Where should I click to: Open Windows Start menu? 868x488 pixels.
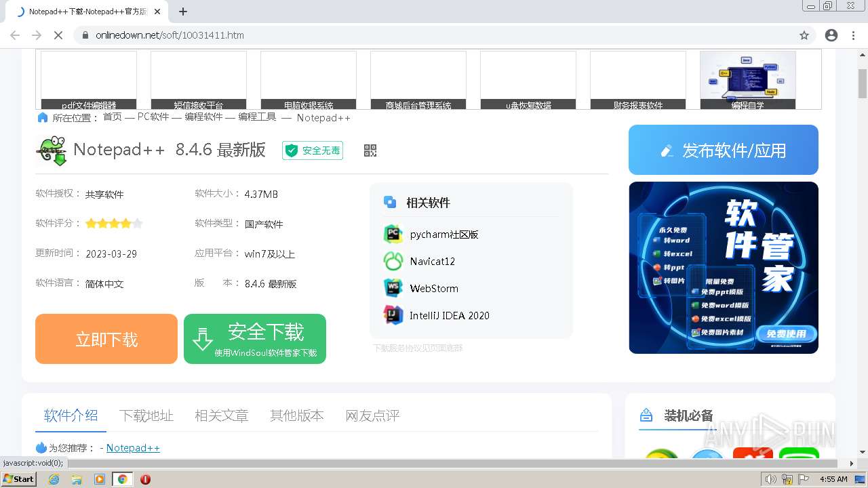(19, 479)
